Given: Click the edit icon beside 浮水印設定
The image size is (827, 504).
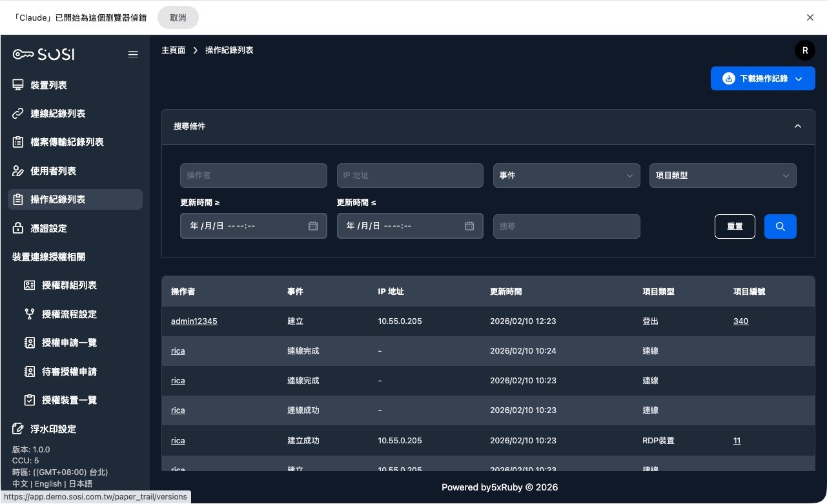Looking at the screenshot, I should tap(18, 429).
